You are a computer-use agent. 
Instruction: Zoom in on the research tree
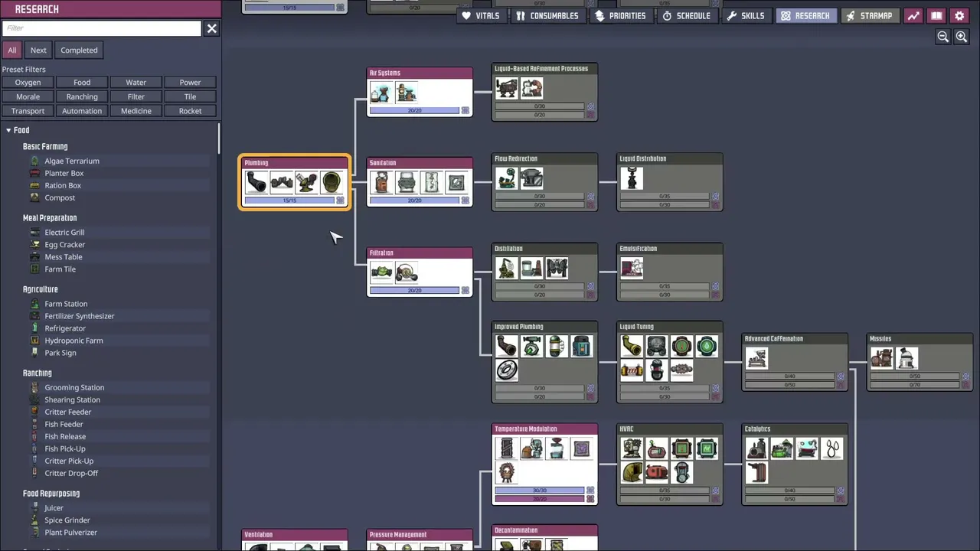[x=962, y=37]
